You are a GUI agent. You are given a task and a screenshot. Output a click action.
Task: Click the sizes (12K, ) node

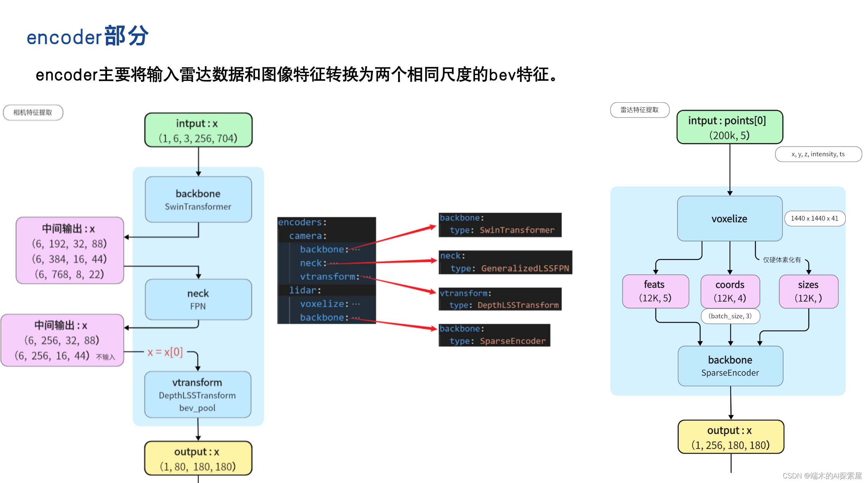[x=808, y=291]
